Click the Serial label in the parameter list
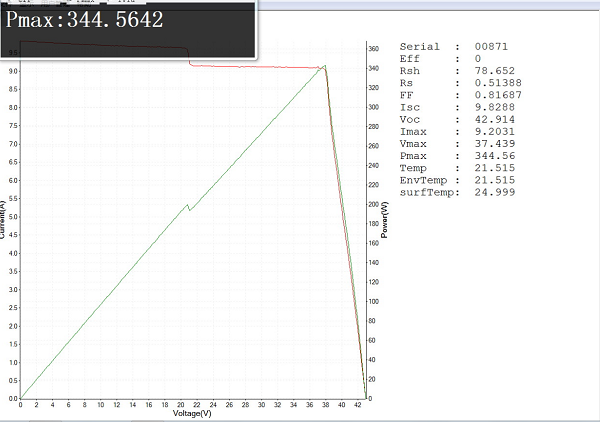 coord(419,47)
